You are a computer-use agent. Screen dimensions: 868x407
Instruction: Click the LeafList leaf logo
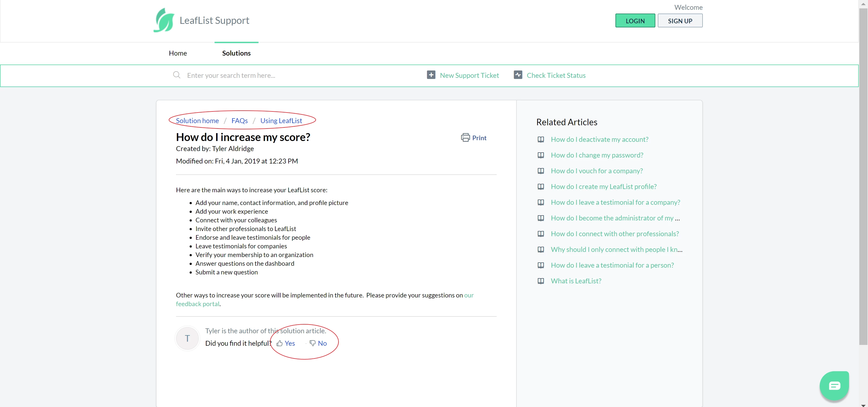click(164, 20)
